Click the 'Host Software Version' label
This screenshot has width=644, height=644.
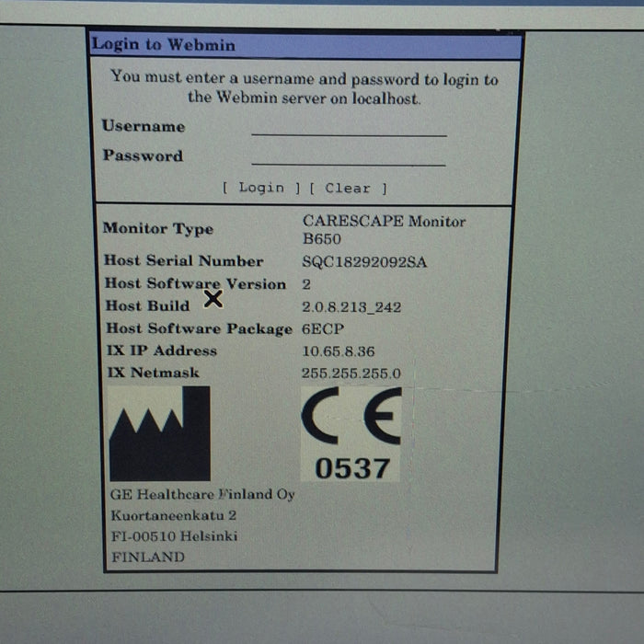click(195, 283)
